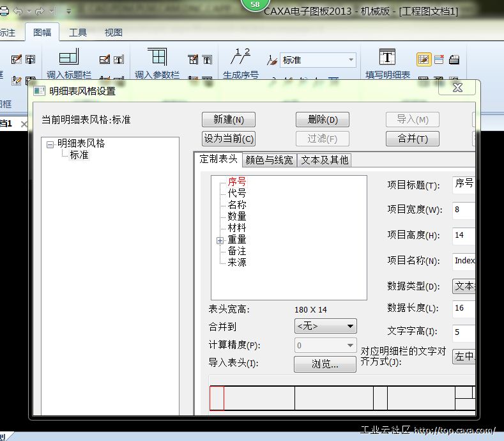Open the 数据类型(D) dropdown

(x=464, y=286)
